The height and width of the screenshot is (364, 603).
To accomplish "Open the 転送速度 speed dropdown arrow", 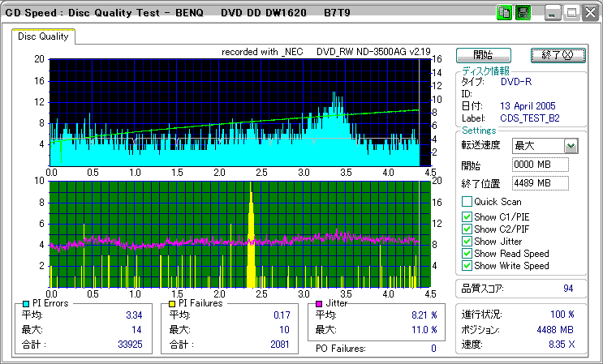I will (571, 146).
